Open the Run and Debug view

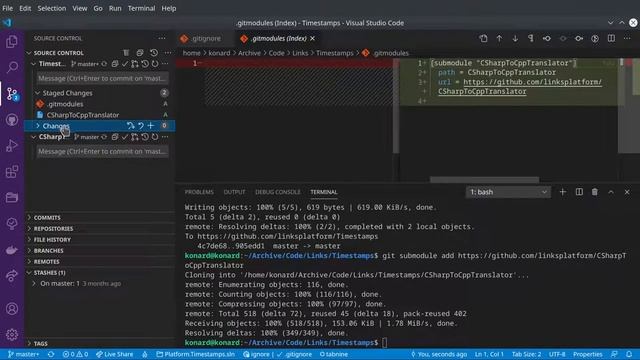click(x=12, y=146)
